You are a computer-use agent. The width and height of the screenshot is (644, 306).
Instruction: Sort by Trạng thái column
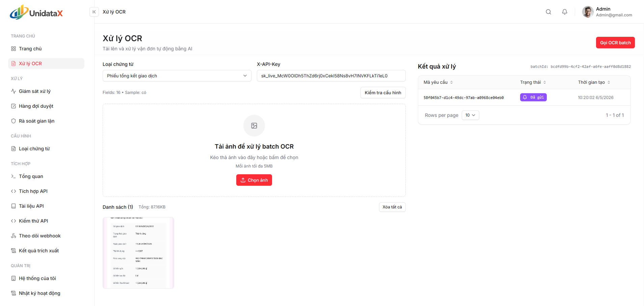click(533, 82)
